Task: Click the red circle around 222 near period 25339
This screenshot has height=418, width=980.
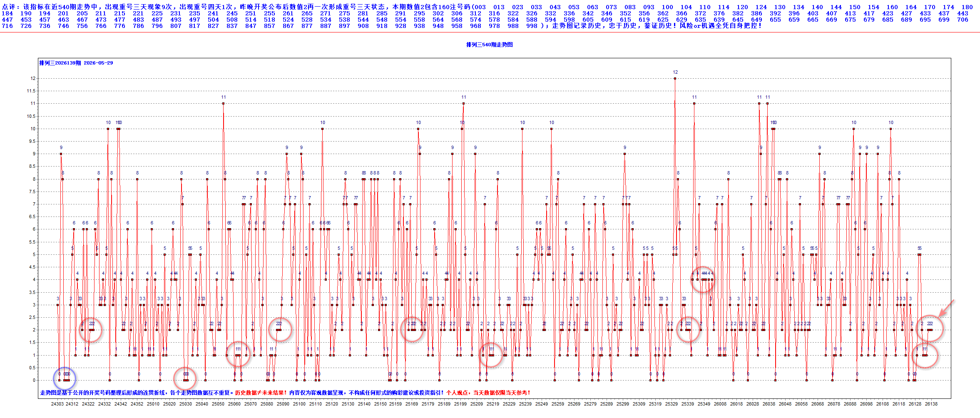Action: (688, 329)
